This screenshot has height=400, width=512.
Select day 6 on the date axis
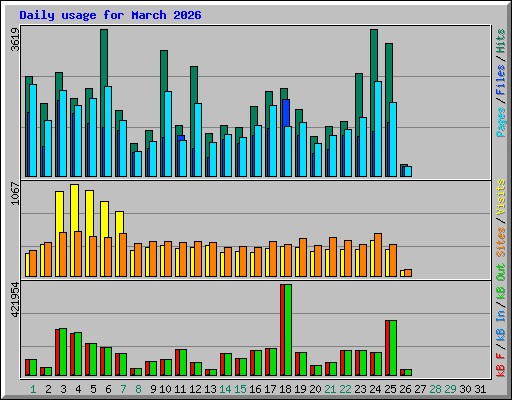coord(108,389)
